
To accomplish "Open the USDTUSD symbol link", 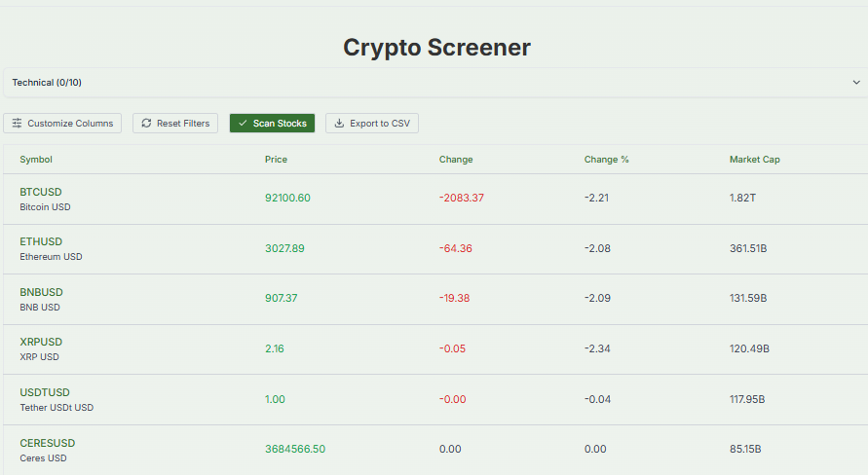I will (x=45, y=392).
